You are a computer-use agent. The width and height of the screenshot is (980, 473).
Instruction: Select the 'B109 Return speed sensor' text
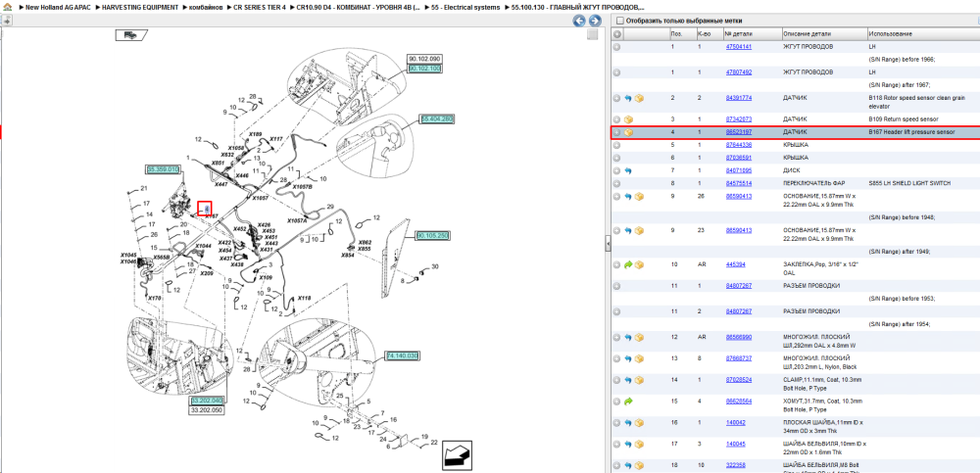(x=904, y=119)
